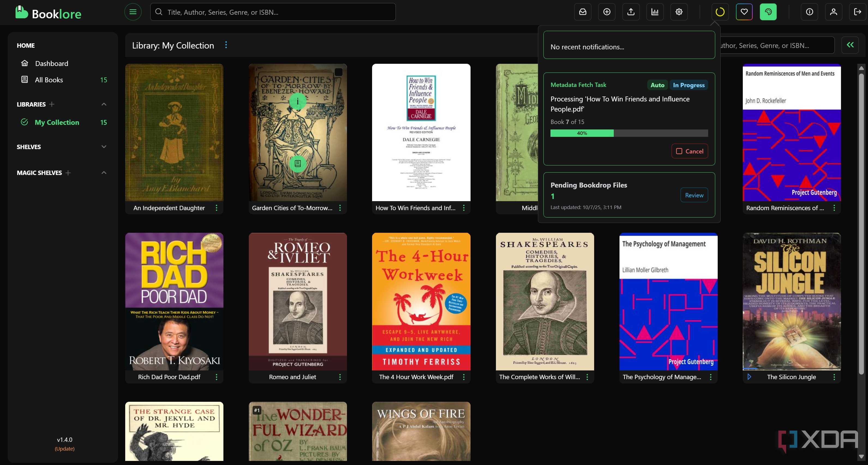868x465 pixels.
Task: Open All Books in the sidebar
Action: pyautogui.click(x=48, y=80)
